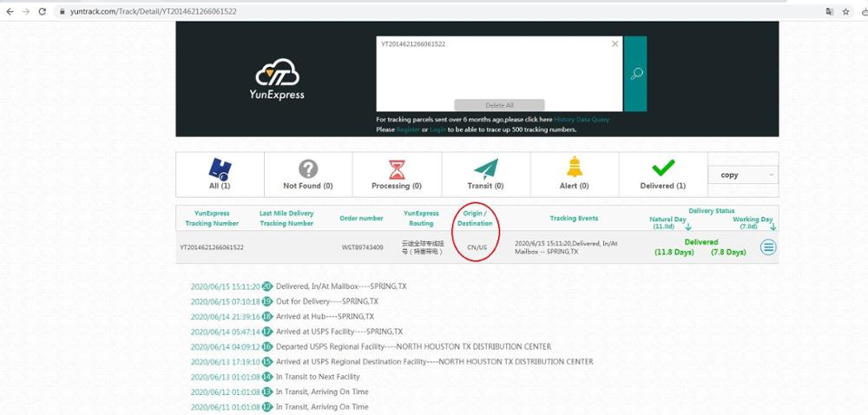Select the Transit (0) paper plane tab
Image resolution: width=868 pixels, height=415 pixels.
[485, 175]
